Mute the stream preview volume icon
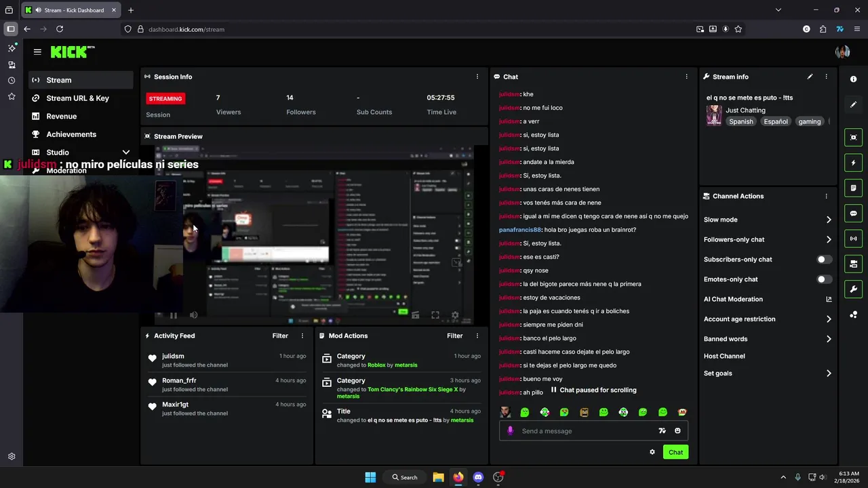This screenshot has width=868, height=488. pyautogui.click(x=193, y=315)
